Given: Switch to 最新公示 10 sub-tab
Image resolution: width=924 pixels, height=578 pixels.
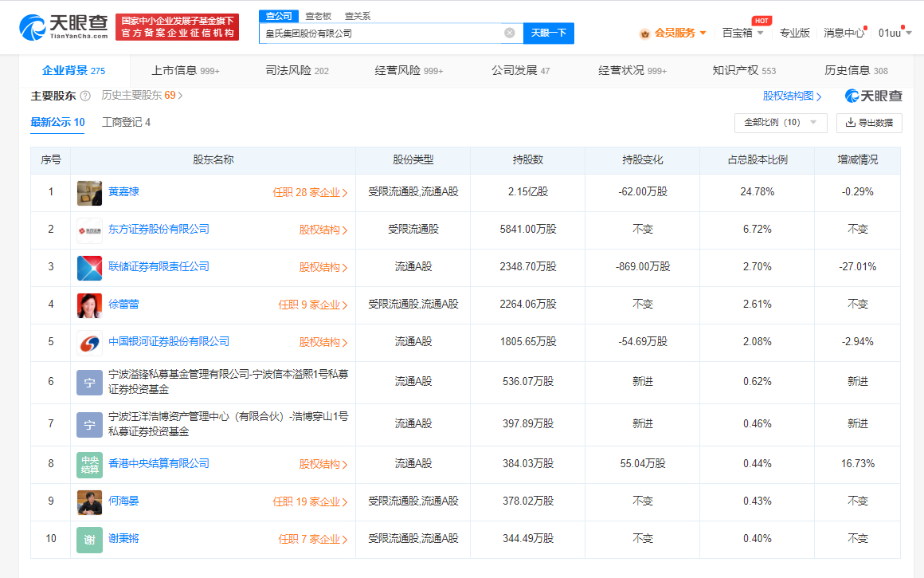Looking at the screenshot, I should point(57,122).
